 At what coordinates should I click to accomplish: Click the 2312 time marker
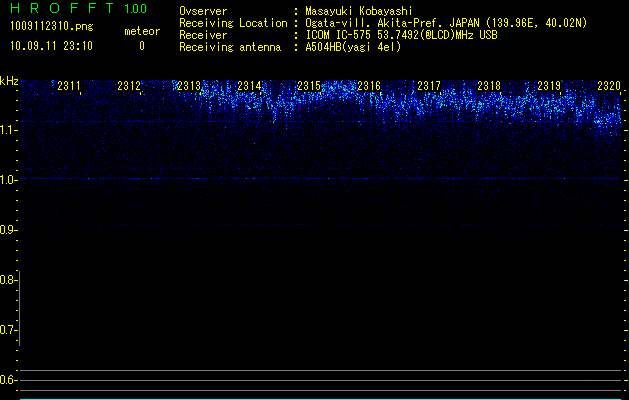click(129, 86)
